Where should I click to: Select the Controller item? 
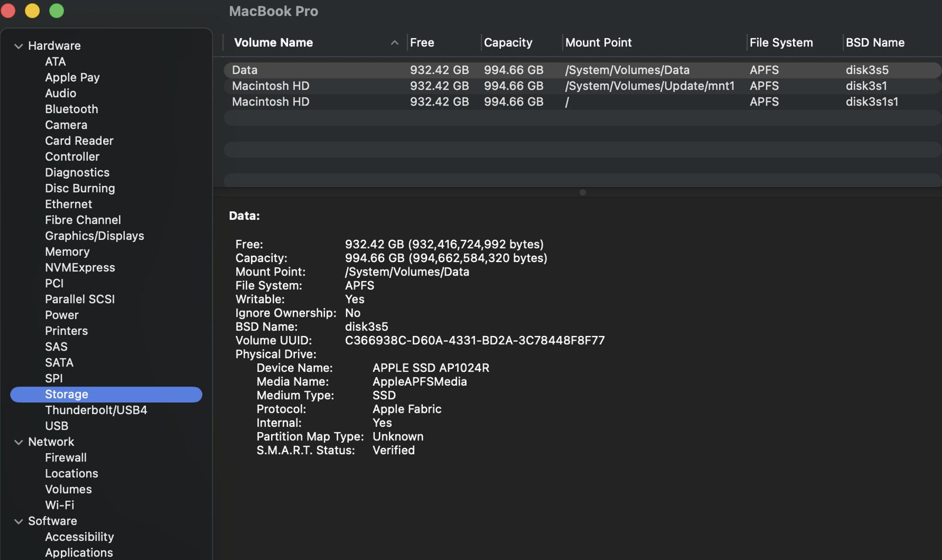click(x=72, y=157)
